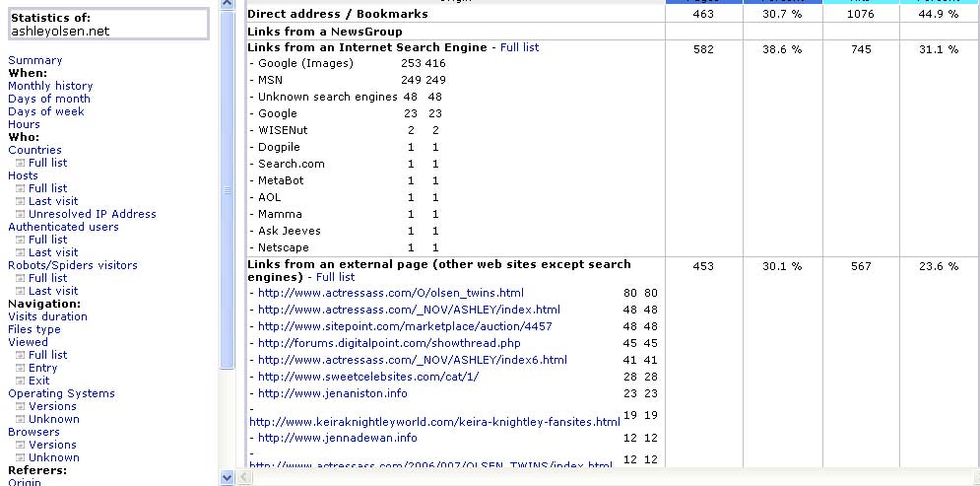Image resolution: width=980 pixels, height=486 pixels.
Task: Open the actressass.com olsen_twins.html referrer link
Action: (391, 293)
